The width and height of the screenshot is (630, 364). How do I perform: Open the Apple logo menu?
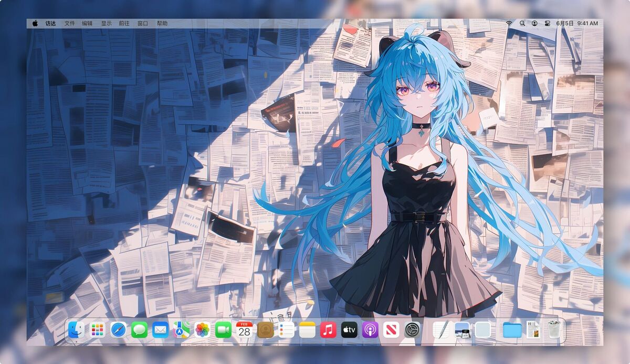(35, 24)
